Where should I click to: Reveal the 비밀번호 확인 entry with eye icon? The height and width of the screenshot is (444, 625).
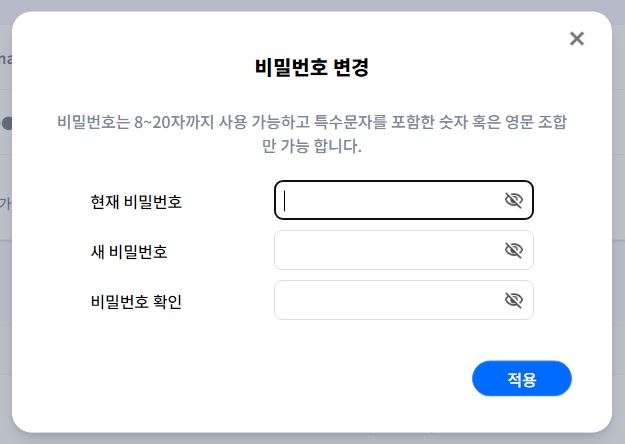tap(514, 300)
